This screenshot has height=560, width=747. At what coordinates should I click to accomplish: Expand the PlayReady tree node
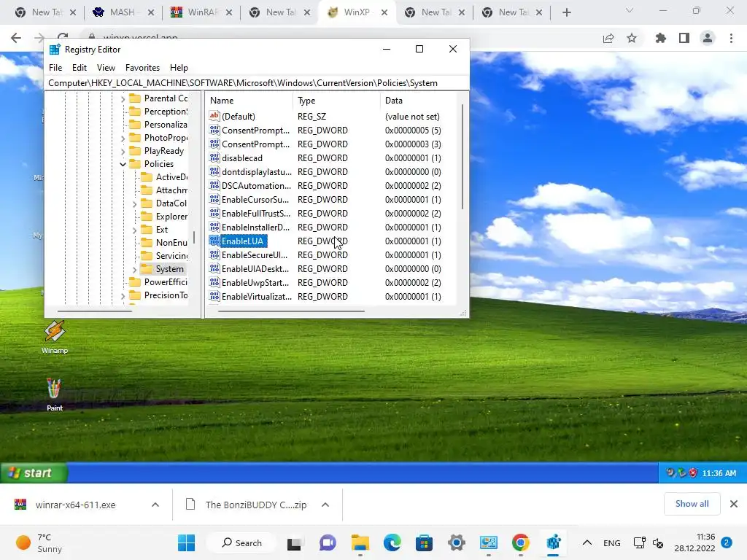(x=123, y=151)
